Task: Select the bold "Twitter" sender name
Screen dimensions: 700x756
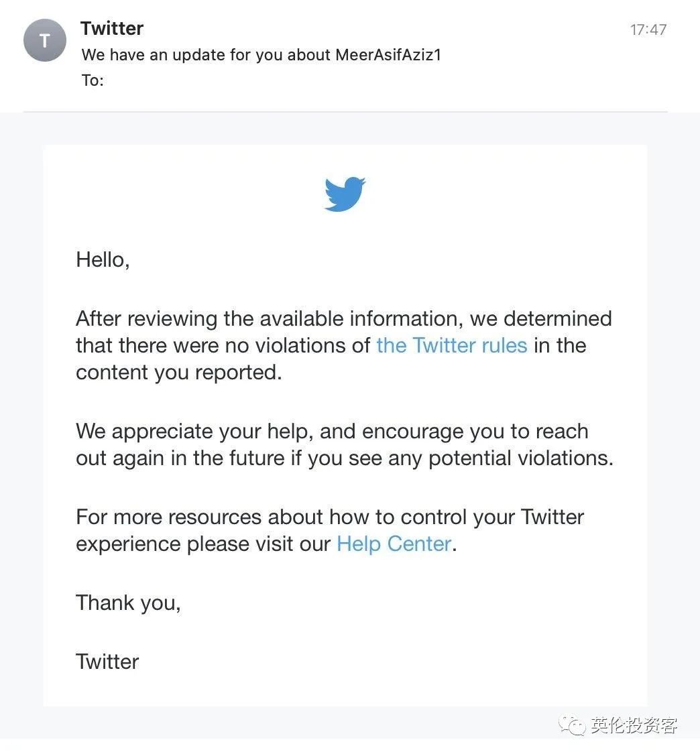Action: click(x=112, y=28)
